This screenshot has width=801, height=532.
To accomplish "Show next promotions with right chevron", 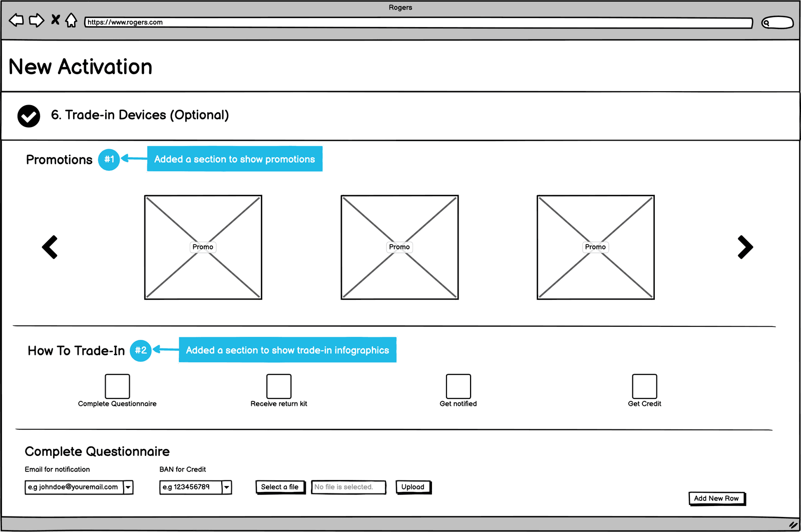I will click(x=745, y=247).
